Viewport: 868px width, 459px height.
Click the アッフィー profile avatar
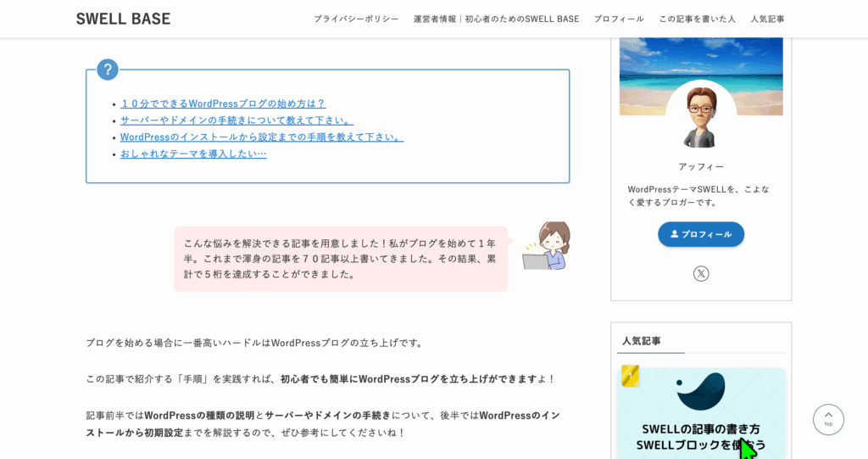(701, 116)
